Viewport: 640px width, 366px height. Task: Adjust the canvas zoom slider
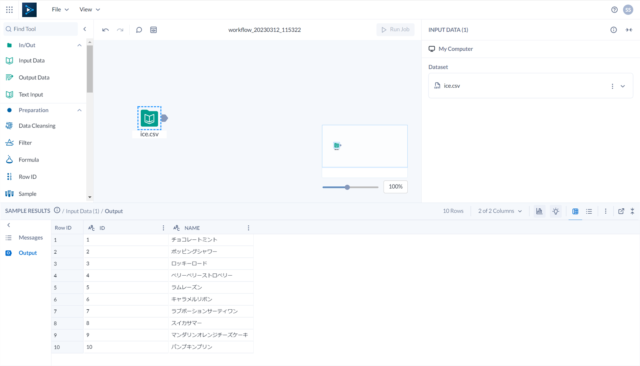(347, 187)
